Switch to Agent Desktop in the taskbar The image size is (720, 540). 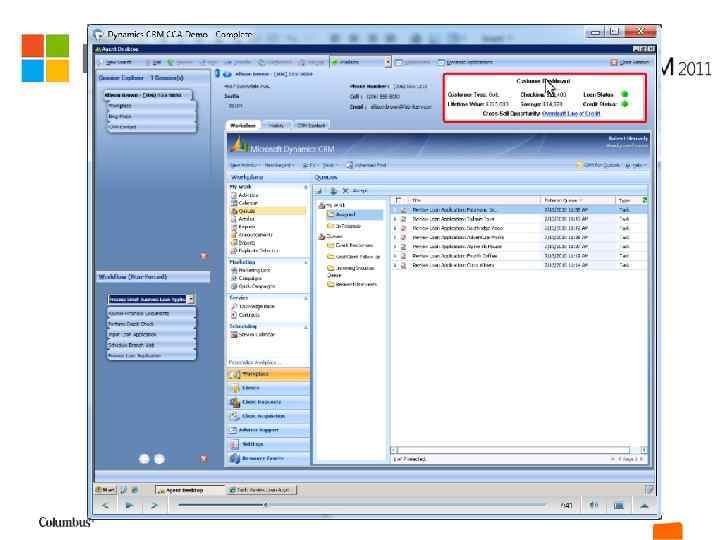[x=189, y=490]
